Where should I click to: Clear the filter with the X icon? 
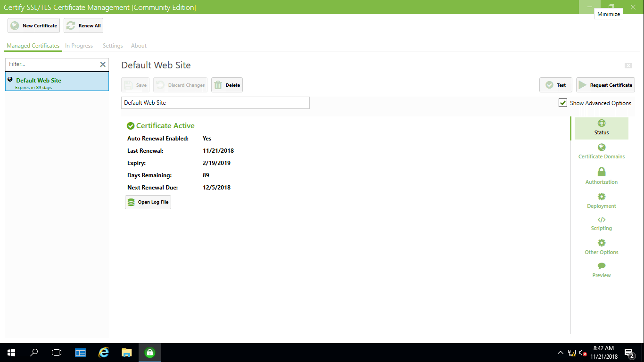[x=103, y=64]
